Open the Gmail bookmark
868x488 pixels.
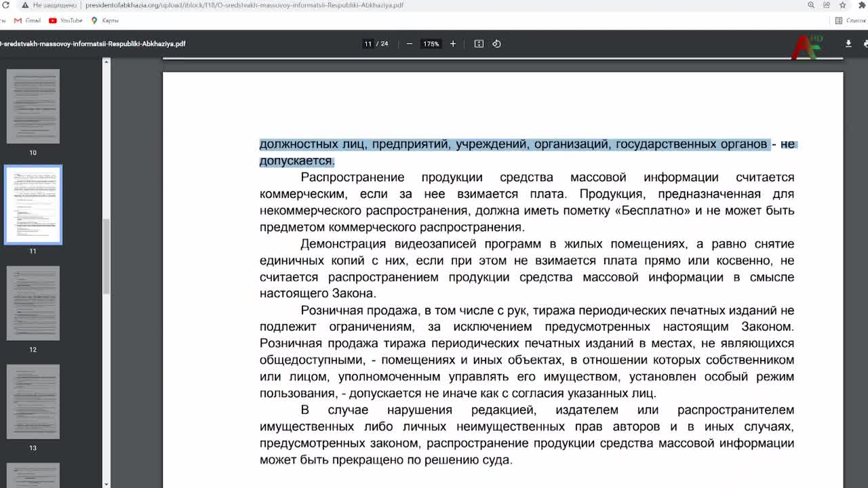[x=28, y=20]
